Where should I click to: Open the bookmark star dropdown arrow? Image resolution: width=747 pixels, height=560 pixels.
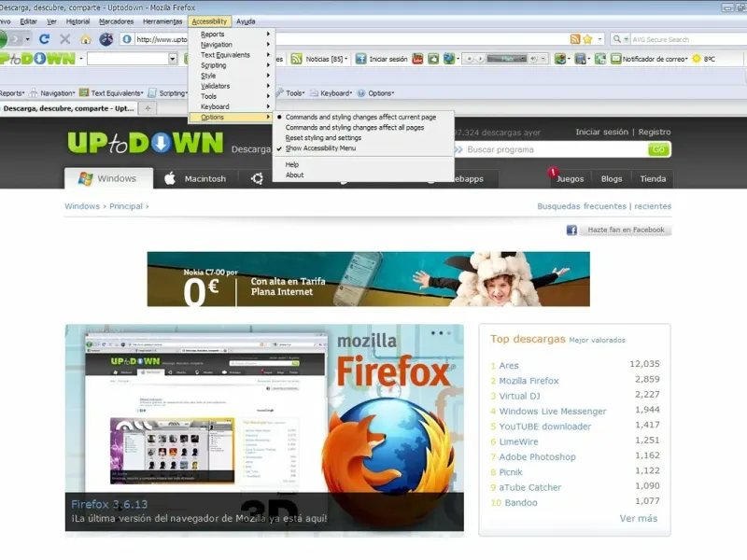599,39
